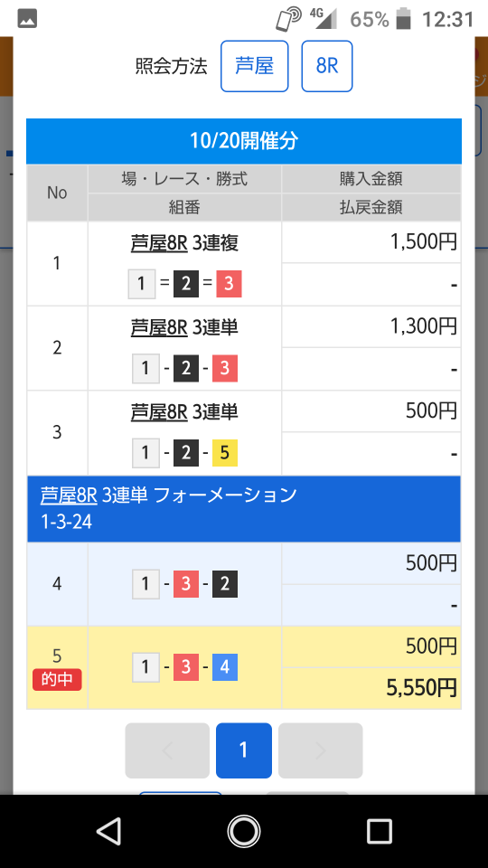This screenshot has width=488, height=868.
Task: Tap the Android home circle button
Action: pos(243,832)
